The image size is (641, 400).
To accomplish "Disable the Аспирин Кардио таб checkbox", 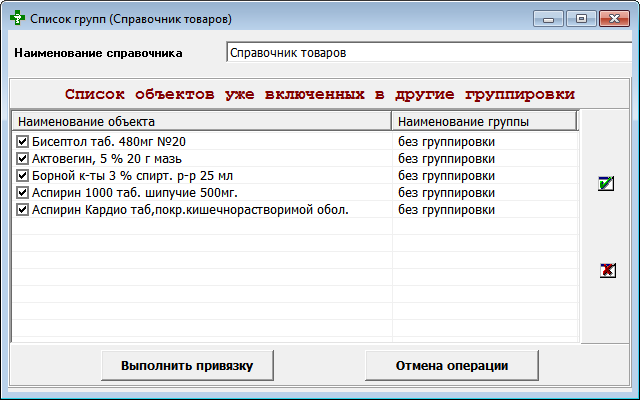I will click(22, 210).
